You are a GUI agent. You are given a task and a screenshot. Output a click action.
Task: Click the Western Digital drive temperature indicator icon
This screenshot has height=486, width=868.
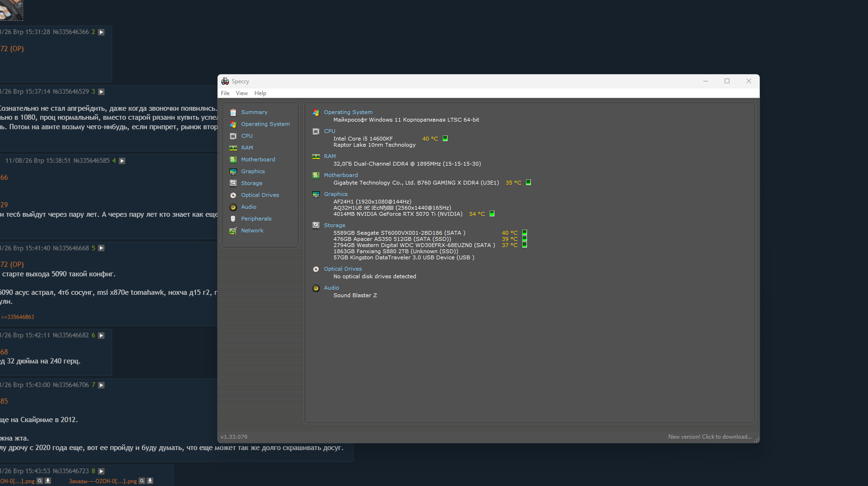coord(525,245)
